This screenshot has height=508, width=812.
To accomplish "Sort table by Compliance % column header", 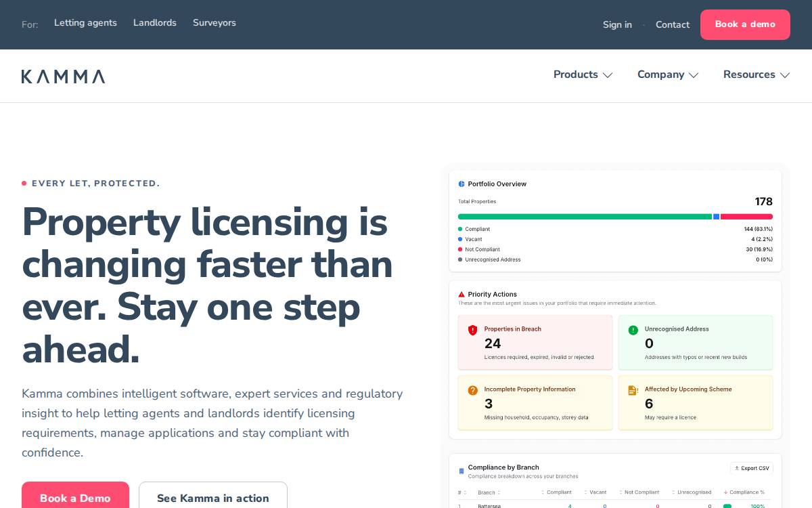I will click(744, 492).
